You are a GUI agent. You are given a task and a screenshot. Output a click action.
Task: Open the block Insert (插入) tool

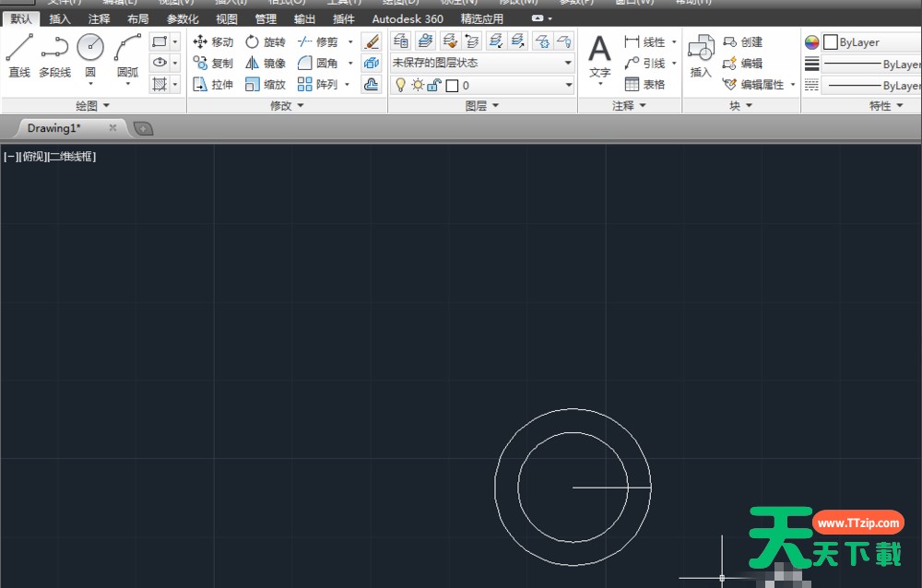701,56
